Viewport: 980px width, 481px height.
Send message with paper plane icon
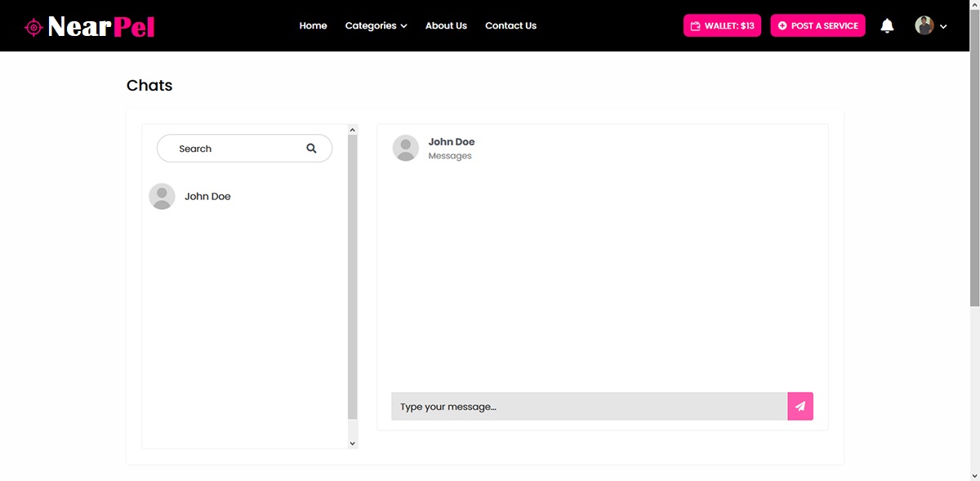click(x=800, y=407)
